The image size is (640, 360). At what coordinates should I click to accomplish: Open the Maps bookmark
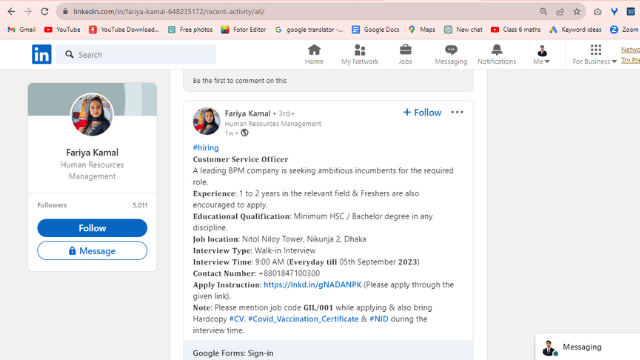(422, 29)
